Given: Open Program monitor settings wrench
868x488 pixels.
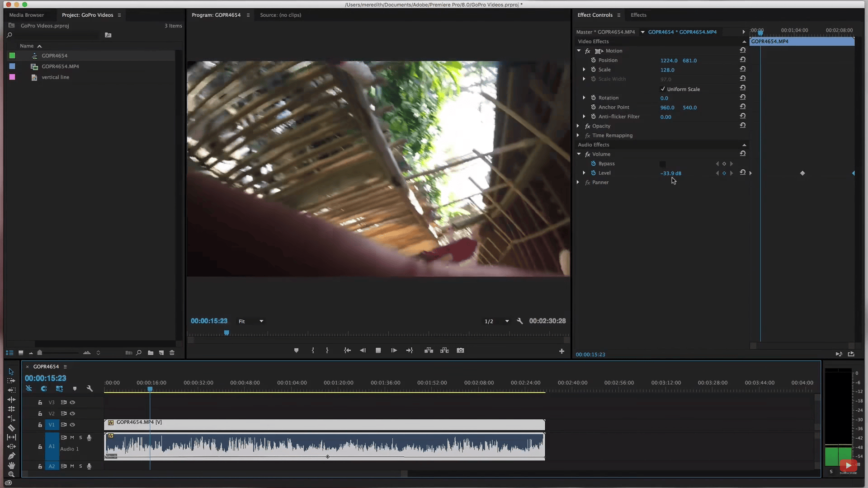Looking at the screenshot, I should pyautogui.click(x=519, y=321).
